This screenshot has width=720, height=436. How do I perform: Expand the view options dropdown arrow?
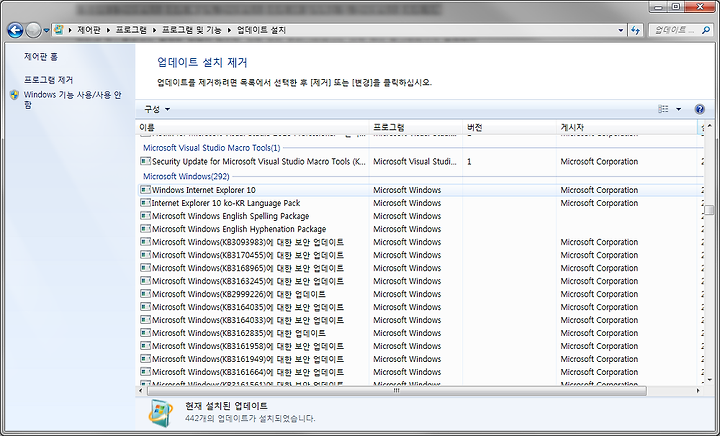click(678, 109)
